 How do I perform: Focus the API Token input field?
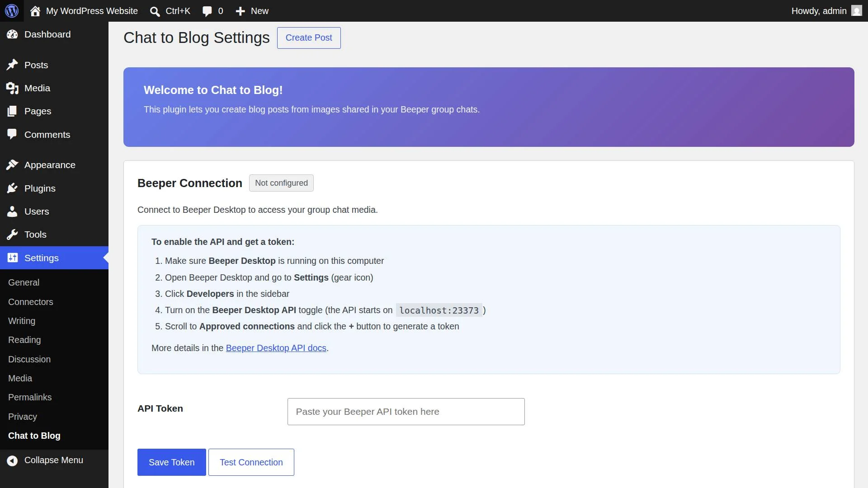point(406,412)
